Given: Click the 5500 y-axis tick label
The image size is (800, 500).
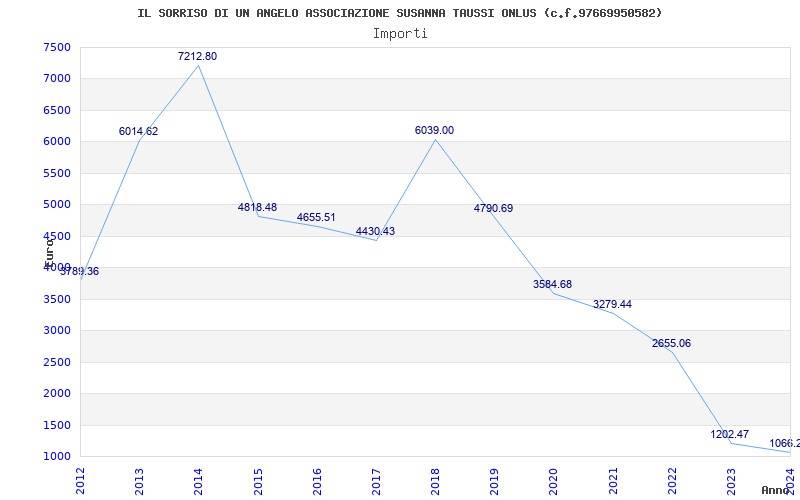Looking at the screenshot, I should 57,173.
